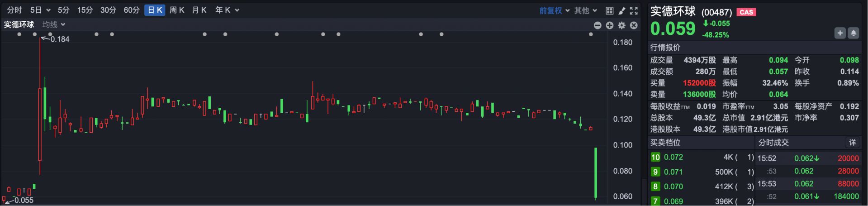Open the 均线 moving average dropdown
868x206 pixels.
click(54, 24)
